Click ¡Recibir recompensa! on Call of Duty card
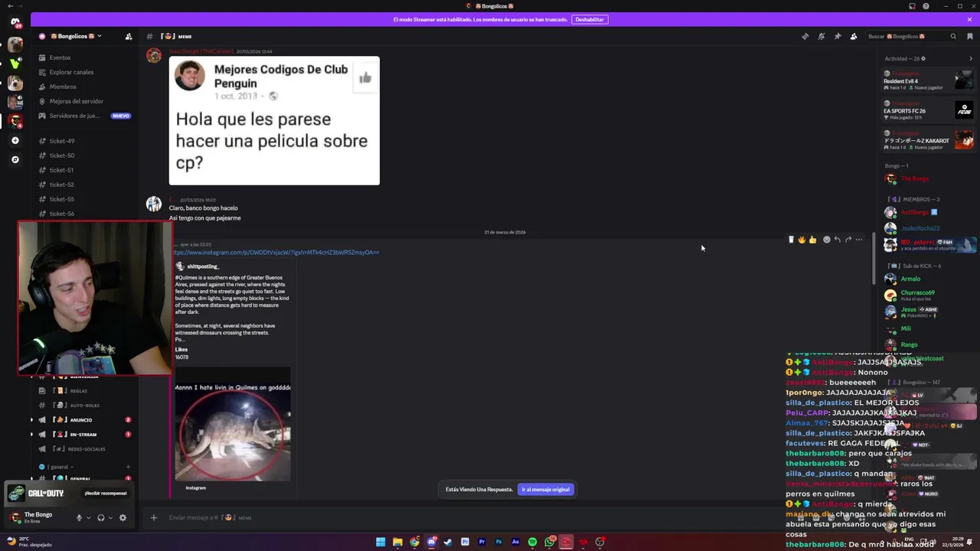The image size is (980, 551). [106, 493]
